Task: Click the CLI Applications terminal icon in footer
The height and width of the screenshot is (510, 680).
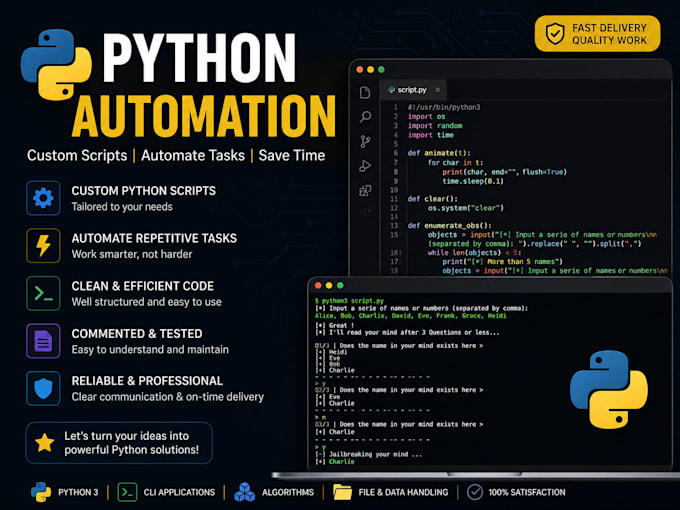Action: click(127, 492)
